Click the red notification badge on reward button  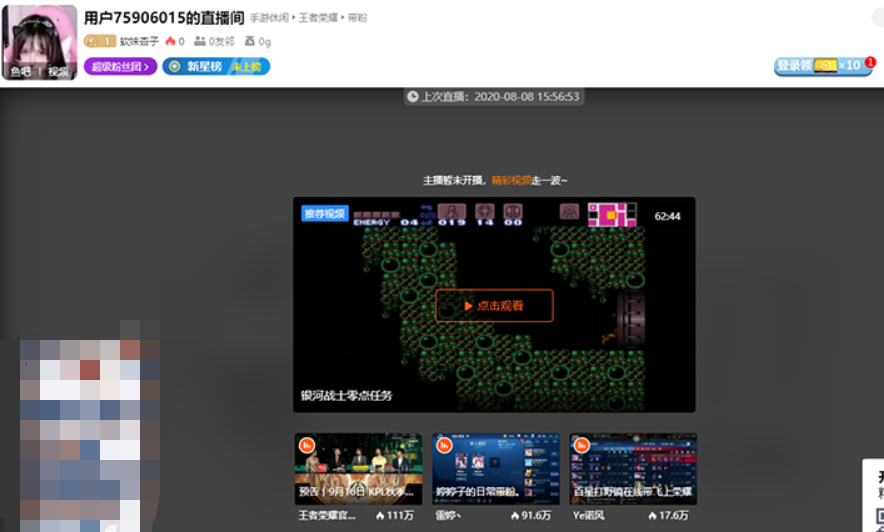(870, 61)
